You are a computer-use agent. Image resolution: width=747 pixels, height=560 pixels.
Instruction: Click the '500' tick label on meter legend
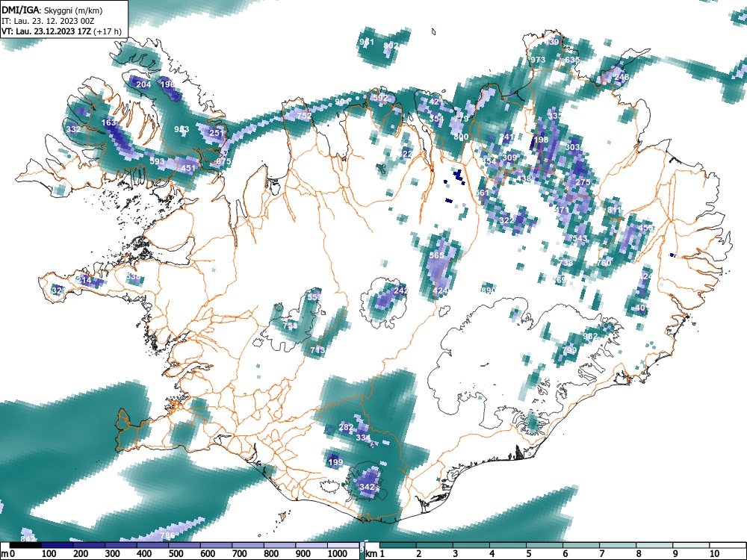(x=176, y=554)
